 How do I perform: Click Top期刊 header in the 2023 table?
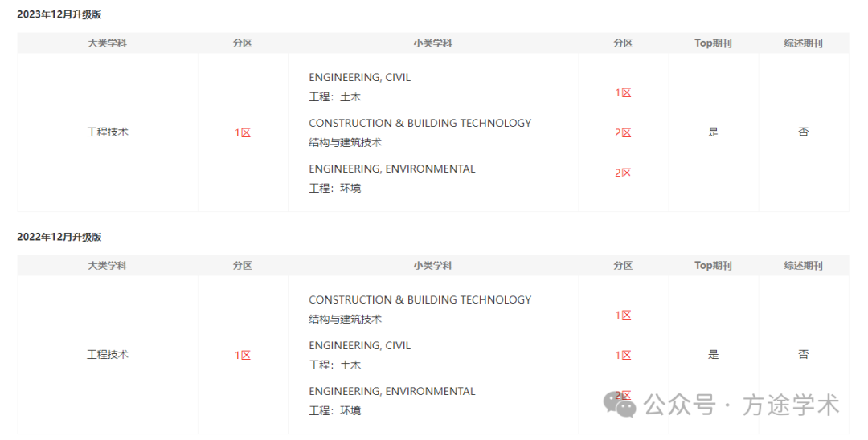point(713,43)
